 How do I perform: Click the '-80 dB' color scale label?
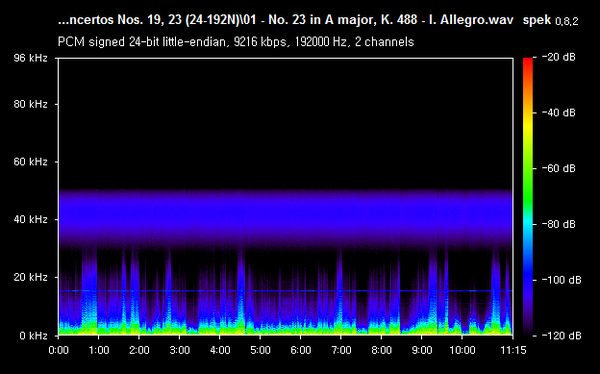[x=559, y=224]
